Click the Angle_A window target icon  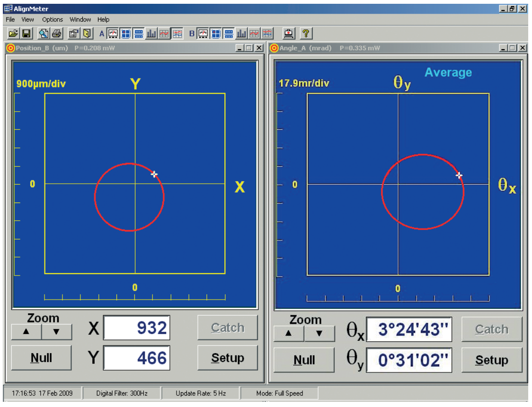pyautogui.click(x=274, y=48)
